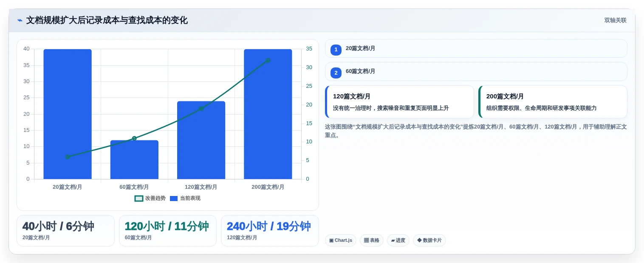Screen dimensions: 644x263
Task: Click the 表格 tag chip
Action: click(x=372, y=241)
